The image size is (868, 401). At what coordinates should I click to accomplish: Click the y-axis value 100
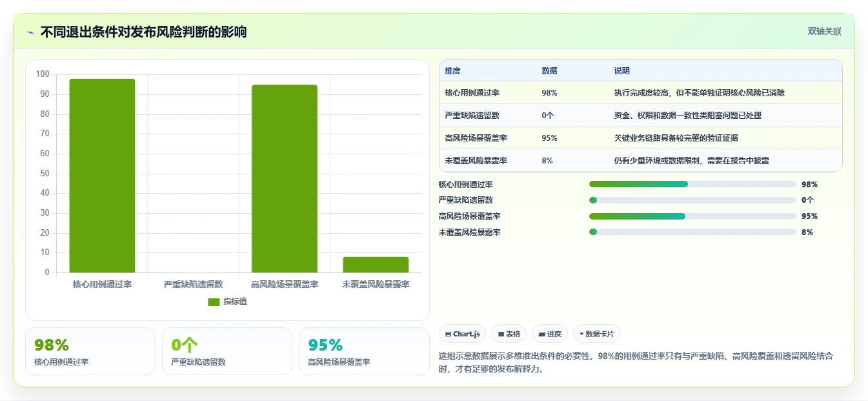click(43, 74)
